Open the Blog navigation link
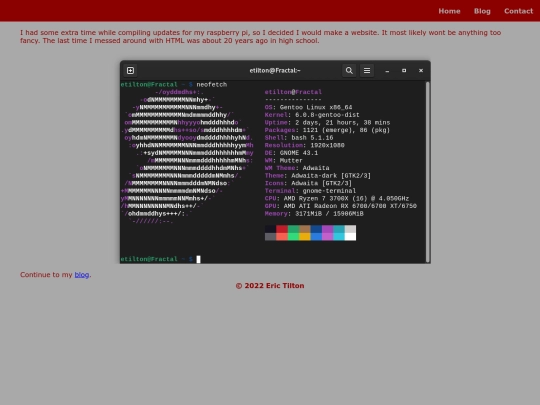This screenshot has width=540, height=405. point(482,11)
